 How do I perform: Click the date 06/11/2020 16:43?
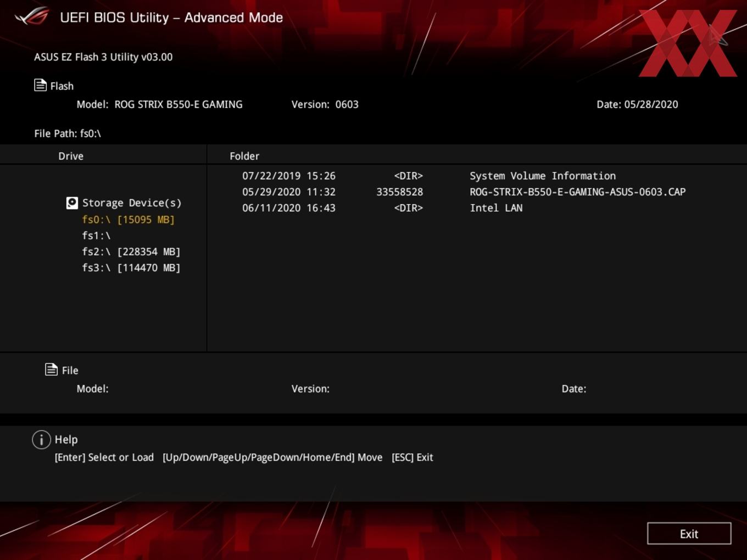(289, 208)
